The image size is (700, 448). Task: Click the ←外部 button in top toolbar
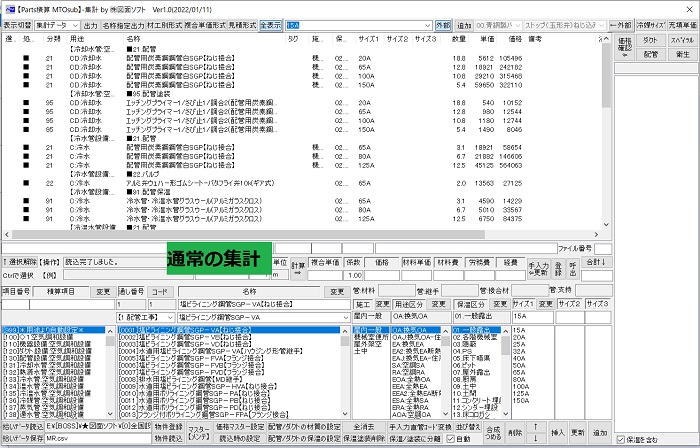tap(621, 25)
